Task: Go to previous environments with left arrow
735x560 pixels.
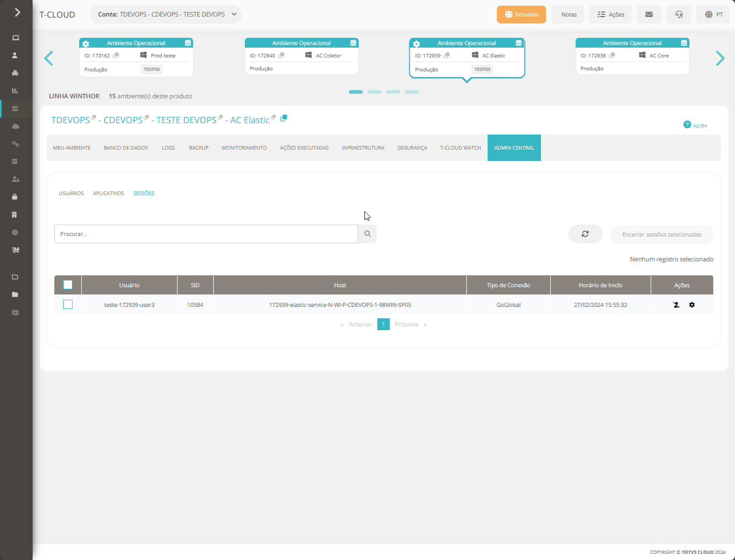Action: coord(49,58)
